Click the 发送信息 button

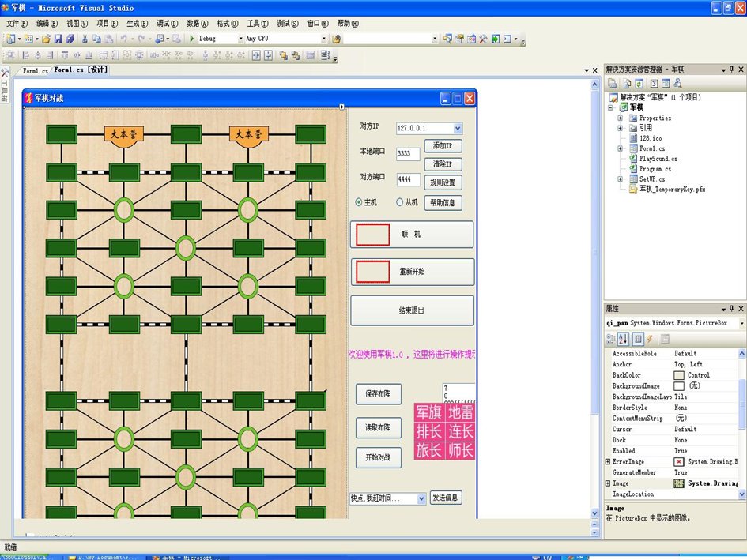click(x=446, y=498)
